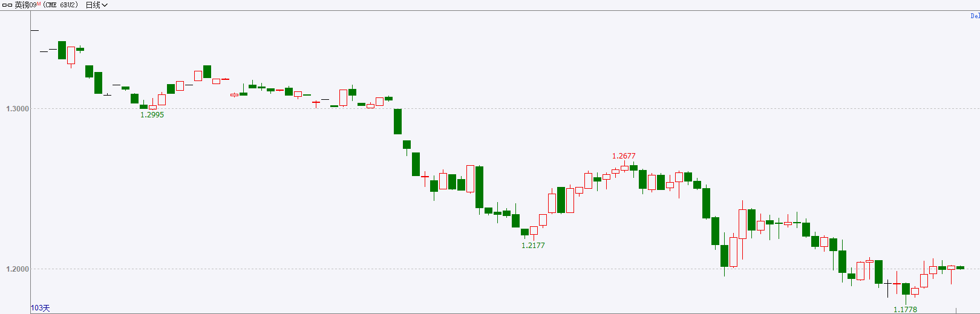Click the 103天 day count label
The width and height of the screenshot is (980, 314).
(41, 308)
